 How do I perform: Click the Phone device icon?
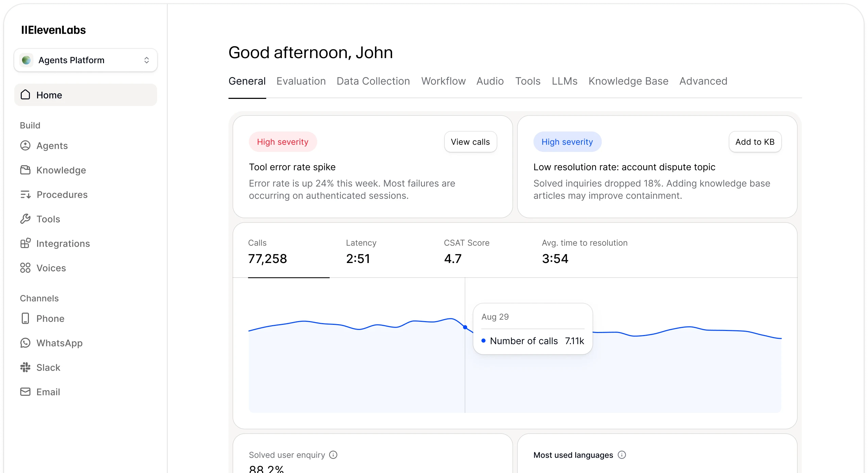(x=25, y=318)
